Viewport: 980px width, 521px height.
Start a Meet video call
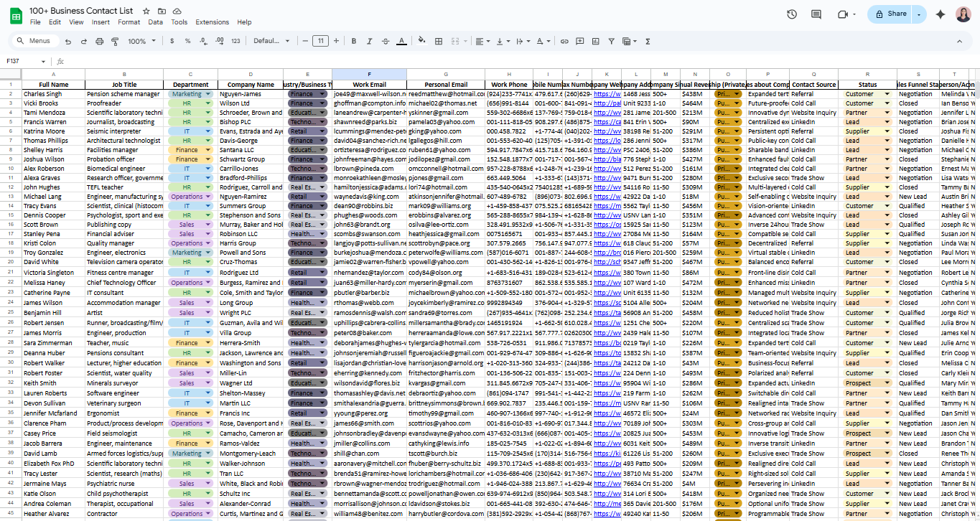coord(844,14)
